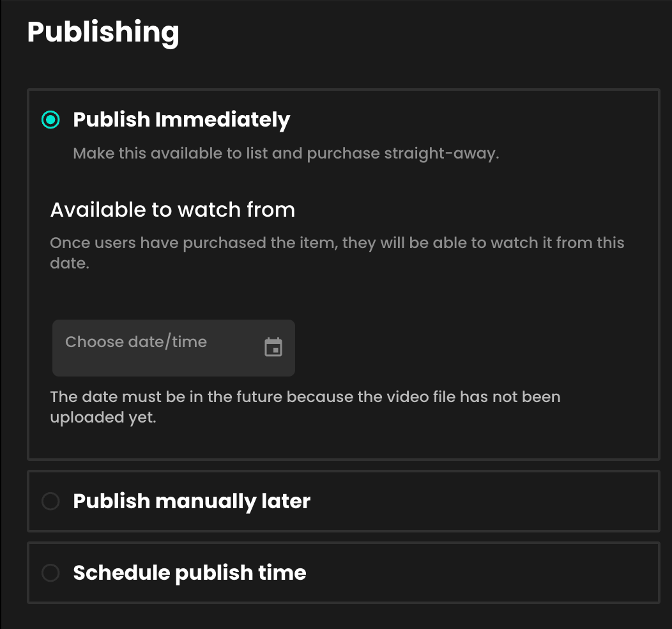Screen dimensions: 672x629
Task: Expand the Schedule publish time card
Action: pyautogui.click(x=343, y=573)
